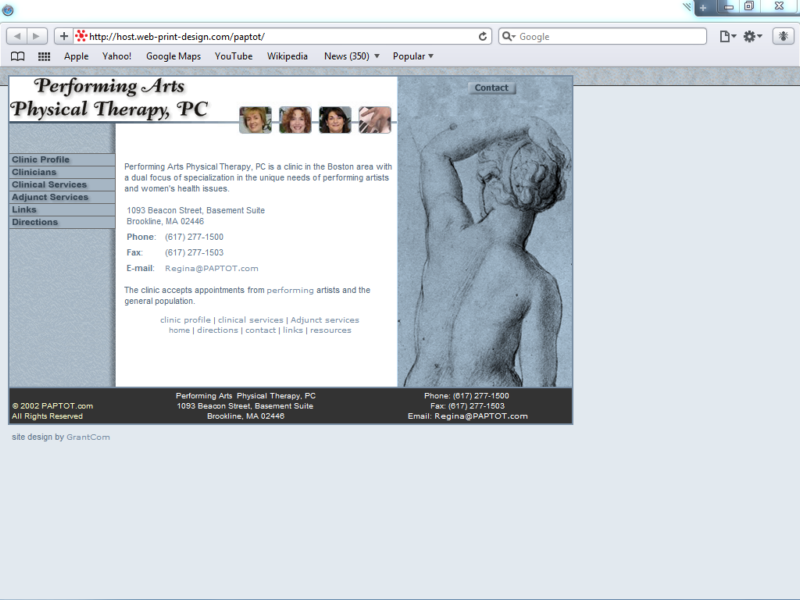Click the hands massage thumbnail
The height and width of the screenshot is (600, 800).
375,120
